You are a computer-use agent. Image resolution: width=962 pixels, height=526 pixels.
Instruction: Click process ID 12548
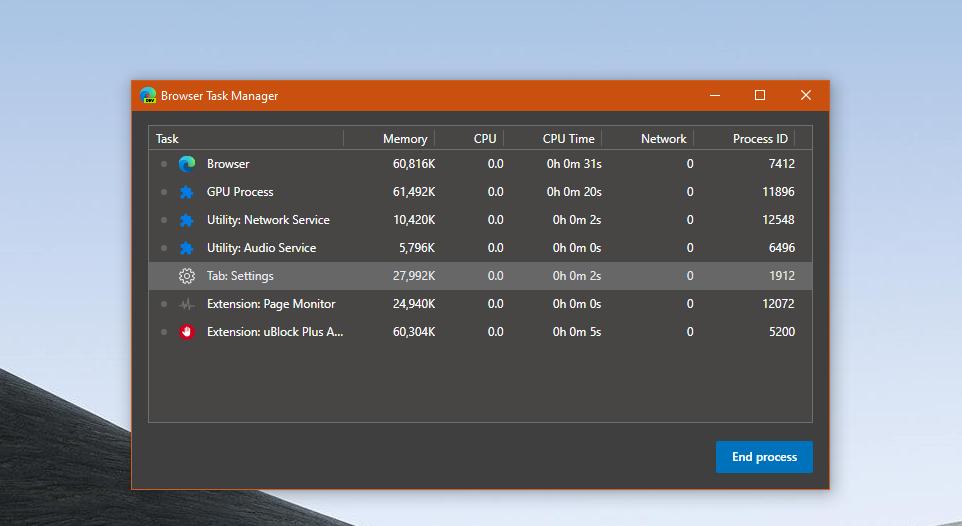pos(779,220)
